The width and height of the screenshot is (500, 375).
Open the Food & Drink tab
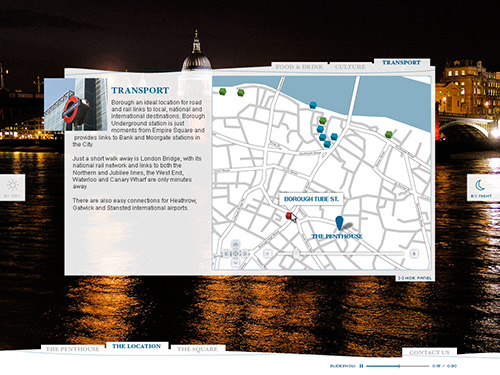(x=299, y=67)
